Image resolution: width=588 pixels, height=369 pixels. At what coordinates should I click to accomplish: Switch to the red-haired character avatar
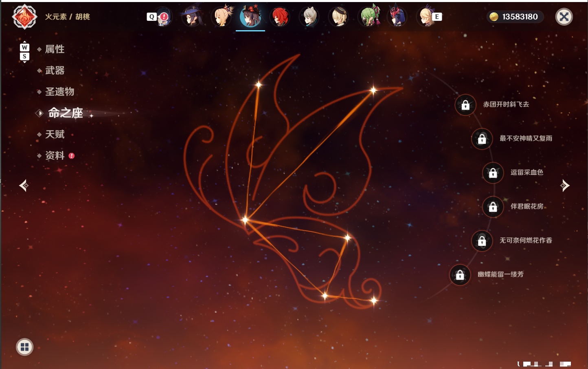pyautogui.click(x=280, y=17)
